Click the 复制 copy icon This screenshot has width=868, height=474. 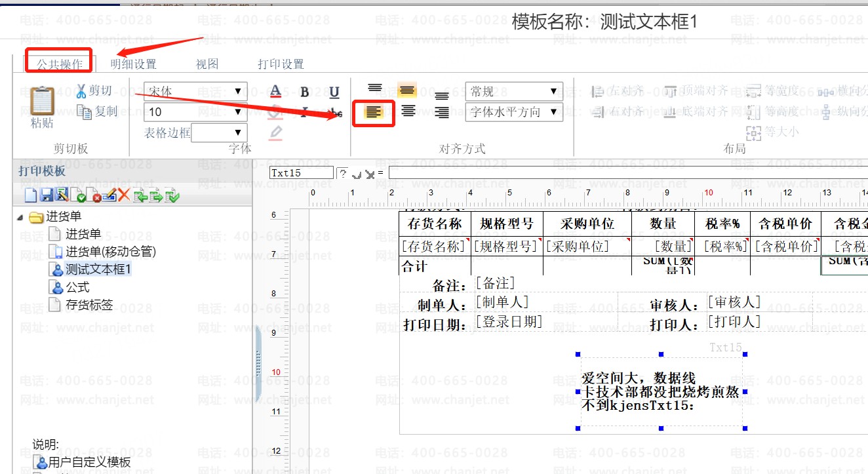pos(84,111)
